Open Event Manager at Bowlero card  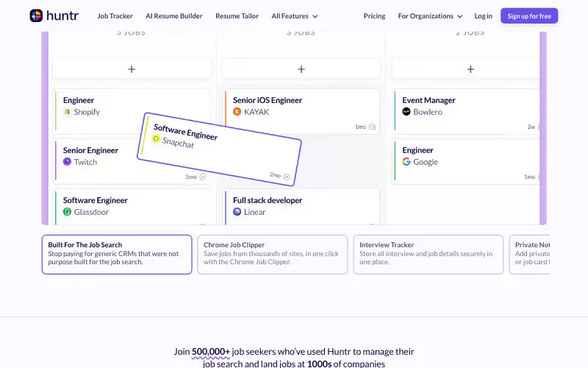click(467, 112)
